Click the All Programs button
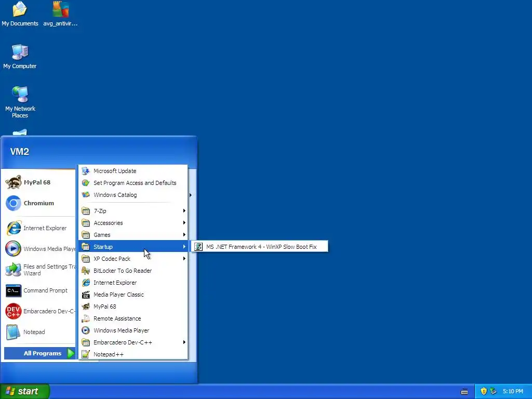 click(39, 353)
